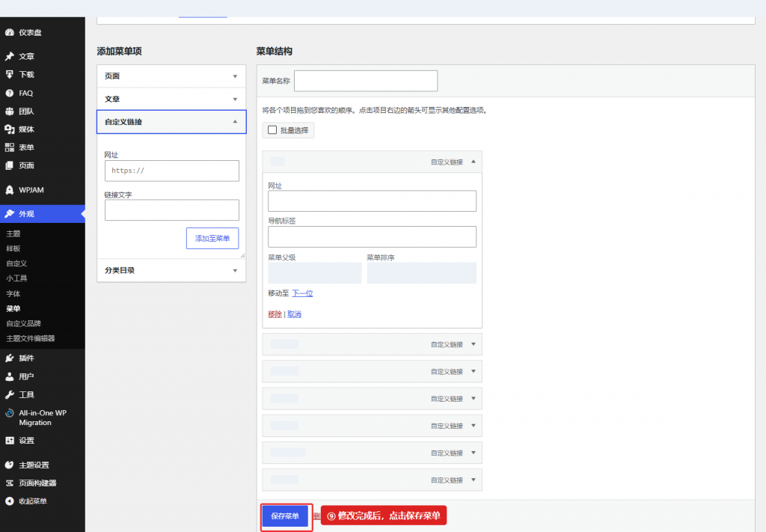
Task: Click the 页面构建器 page builder icon
Action: click(x=9, y=483)
